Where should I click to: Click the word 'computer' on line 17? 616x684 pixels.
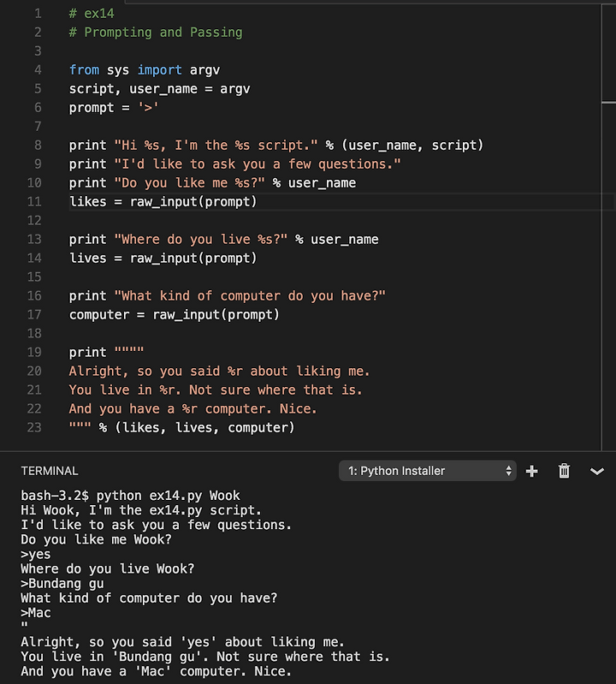click(x=99, y=314)
